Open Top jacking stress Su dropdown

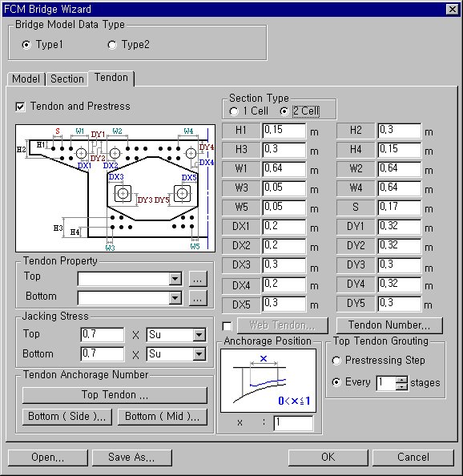tap(199, 335)
